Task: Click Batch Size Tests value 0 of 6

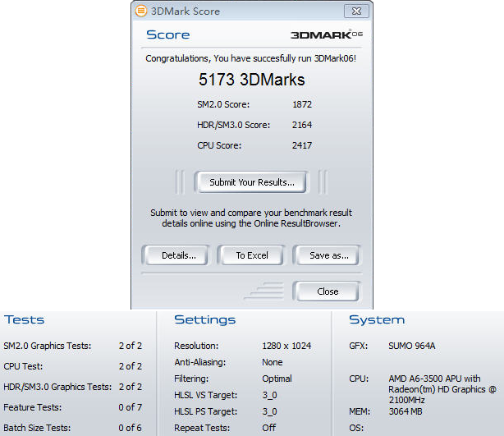Action: click(x=130, y=428)
